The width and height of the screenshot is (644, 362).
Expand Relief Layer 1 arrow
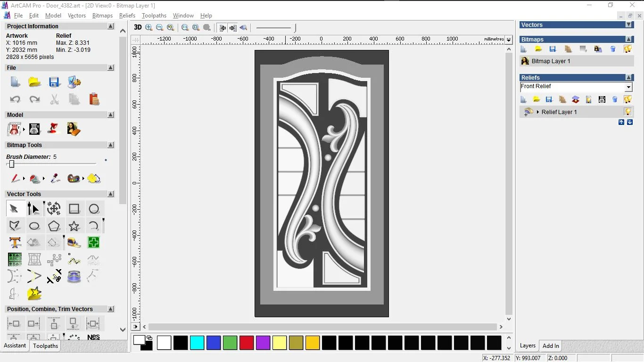pyautogui.click(x=538, y=112)
